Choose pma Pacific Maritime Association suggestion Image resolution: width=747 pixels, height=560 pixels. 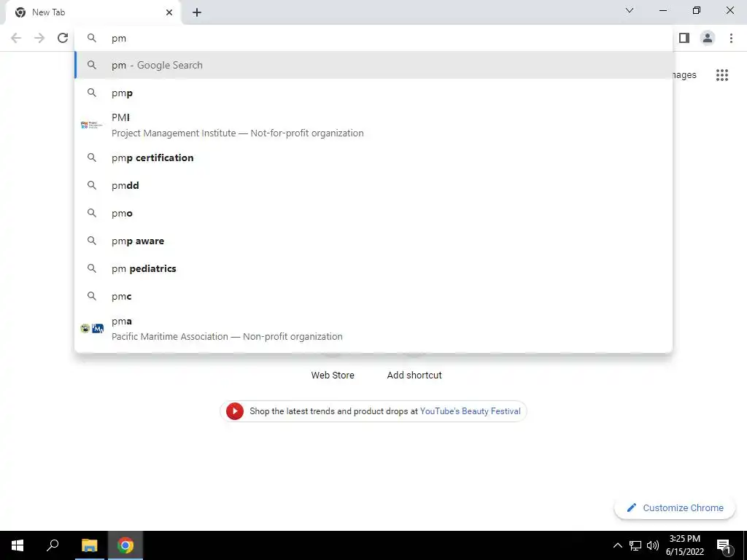click(373, 329)
